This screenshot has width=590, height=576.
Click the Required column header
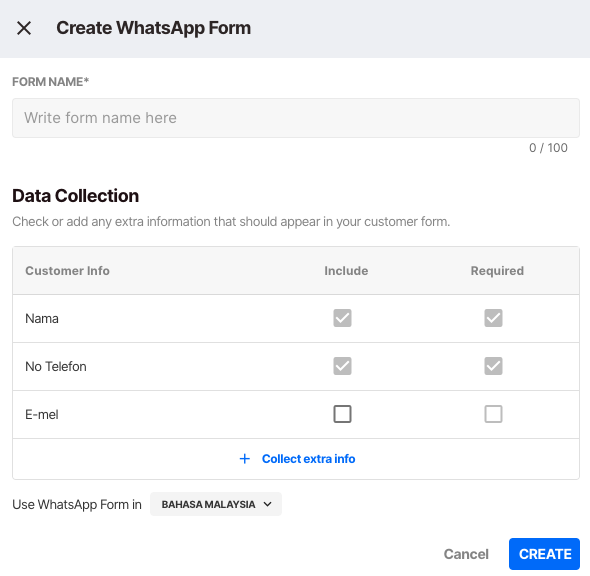(x=497, y=271)
